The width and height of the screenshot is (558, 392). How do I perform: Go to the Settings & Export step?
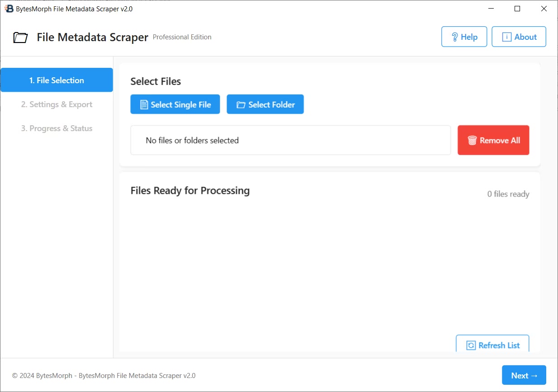coord(57,104)
